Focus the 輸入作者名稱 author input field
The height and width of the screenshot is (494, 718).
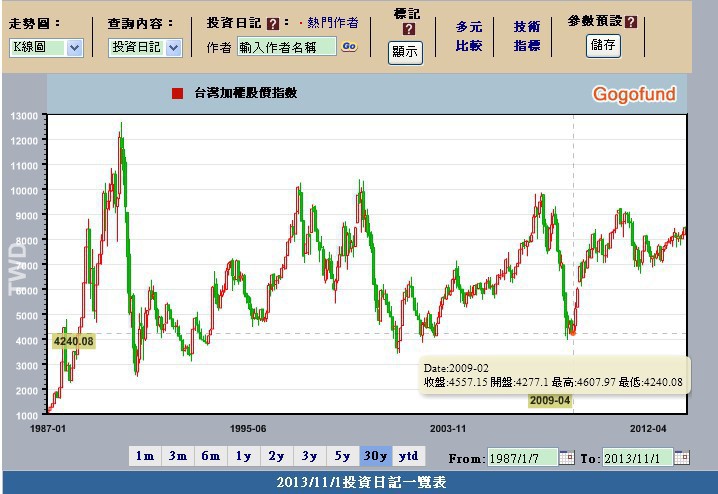287,47
